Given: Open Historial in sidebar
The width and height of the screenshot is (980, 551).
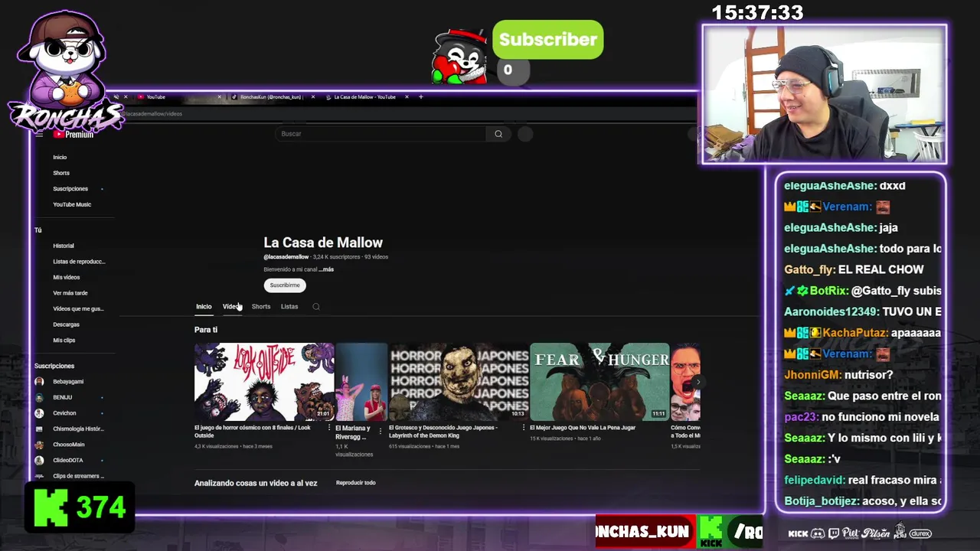Looking at the screenshot, I should (x=64, y=246).
